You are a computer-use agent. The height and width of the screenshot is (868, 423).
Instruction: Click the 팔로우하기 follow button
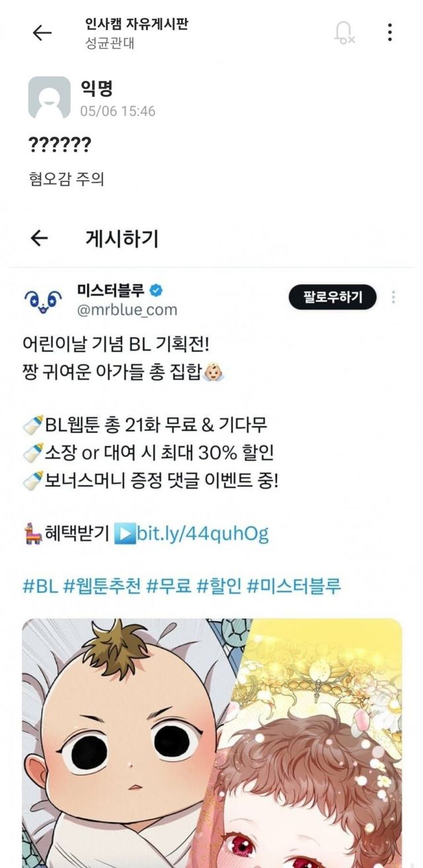click(x=332, y=297)
